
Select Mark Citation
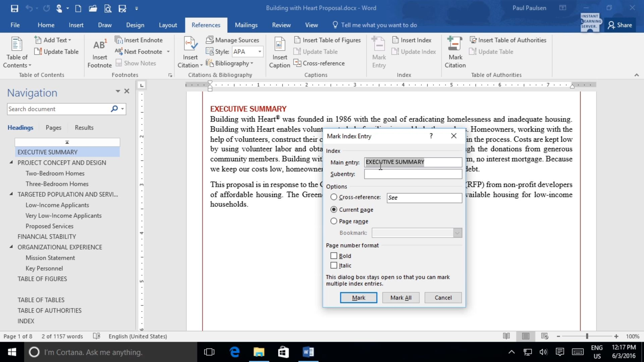[x=454, y=51]
